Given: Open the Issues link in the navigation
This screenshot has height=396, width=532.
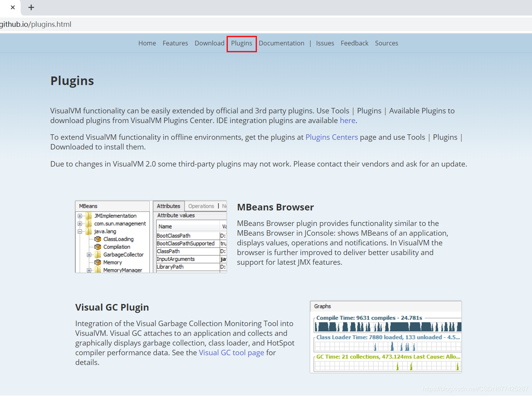Looking at the screenshot, I should 325,43.
